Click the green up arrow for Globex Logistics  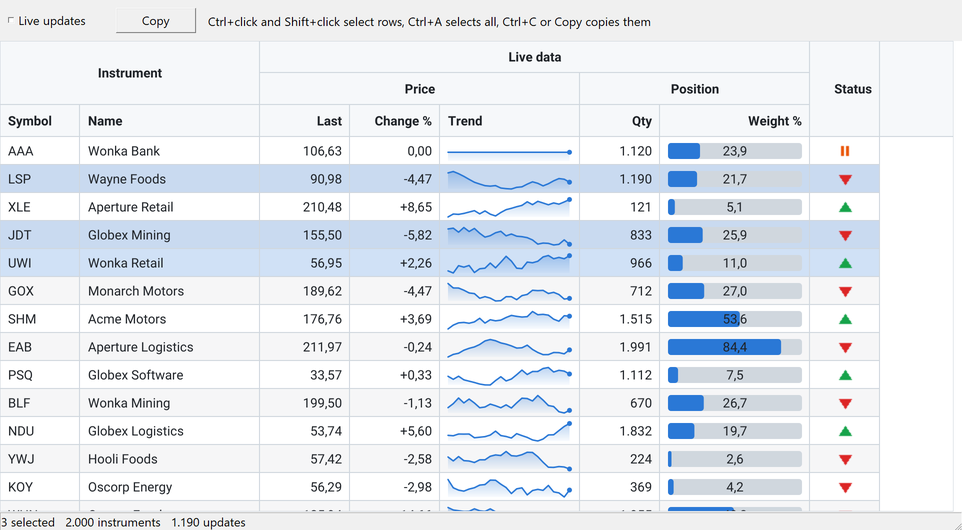click(845, 431)
